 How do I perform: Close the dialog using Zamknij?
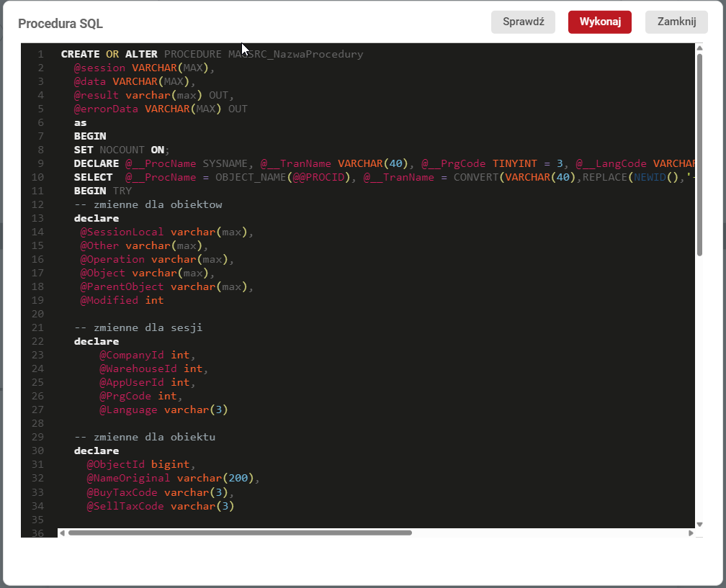coord(676,22)
